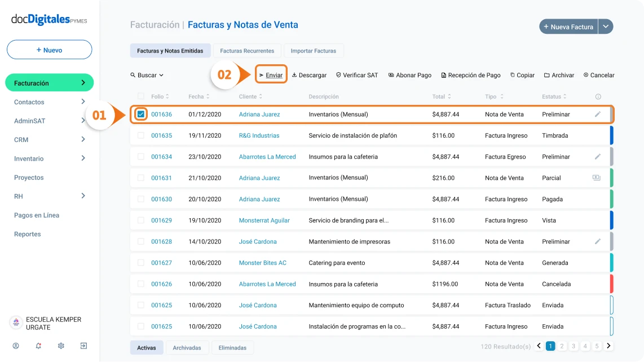This screenshot has width=644, height=362.
Task: Sort table by Tipo column
Action: coord(494,96)
